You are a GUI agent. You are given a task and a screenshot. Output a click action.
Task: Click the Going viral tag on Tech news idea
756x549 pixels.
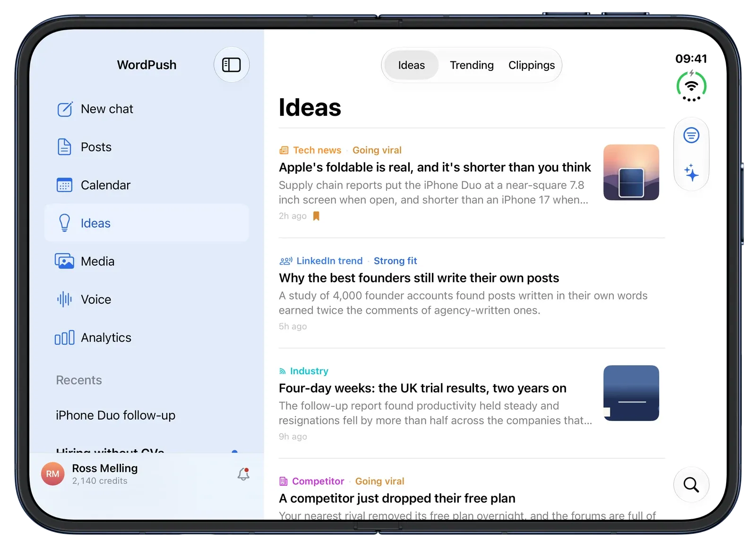click(377, 150)
